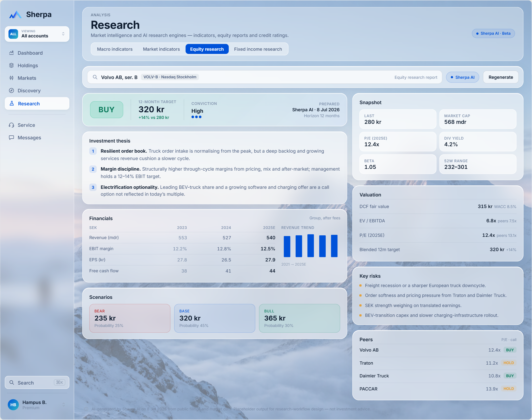Image resolution: width=532 pixels, height=420 pixels.
Task: Click the Research flask icon
Action: pos(12,103)
